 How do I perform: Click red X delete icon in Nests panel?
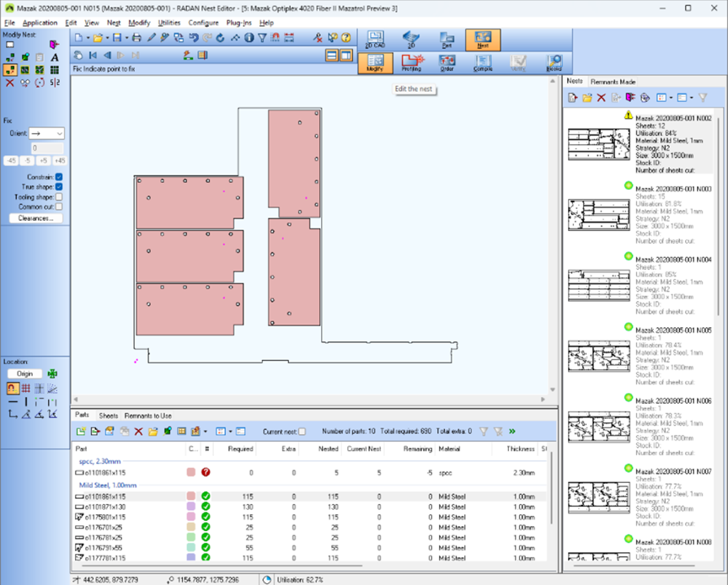point(602,98)
